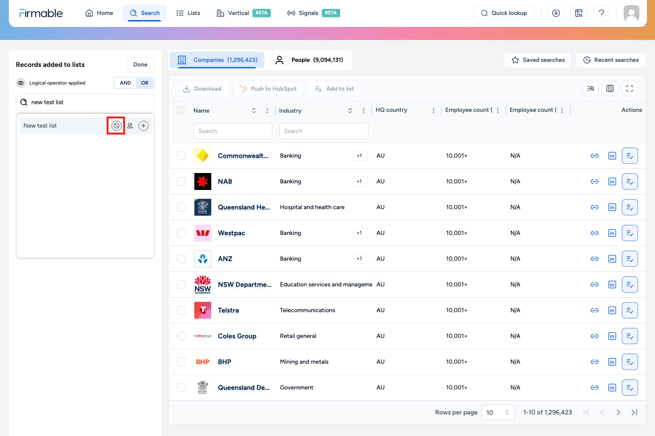The width and height of the screenshot is (655, 436).
Task: Select the Telstra row checkbox
Action: [181, 310]
